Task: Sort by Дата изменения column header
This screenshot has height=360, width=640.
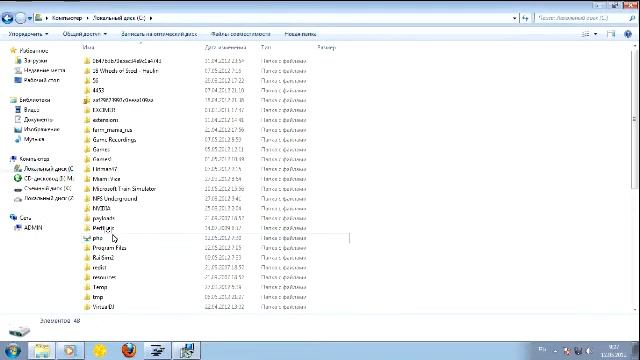Action: click(x=225, y=47)
